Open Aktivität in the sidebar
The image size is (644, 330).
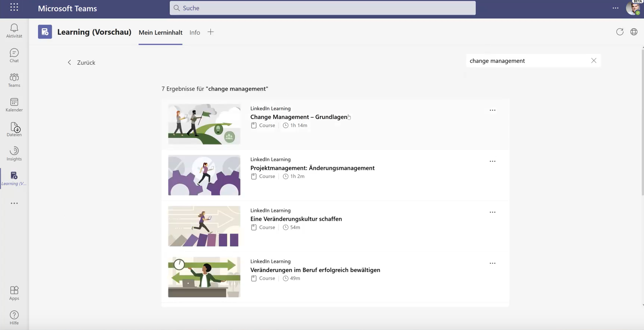point(14,31)
